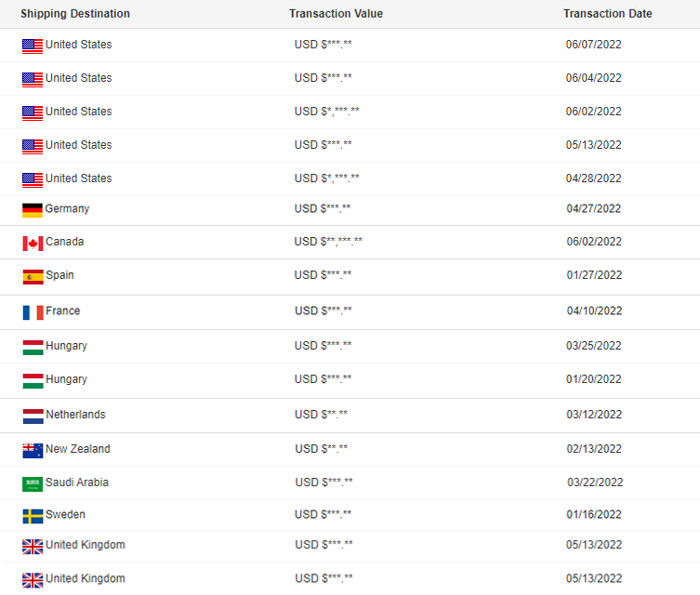Click transaction date 03/12/2022

pos(593,415)
